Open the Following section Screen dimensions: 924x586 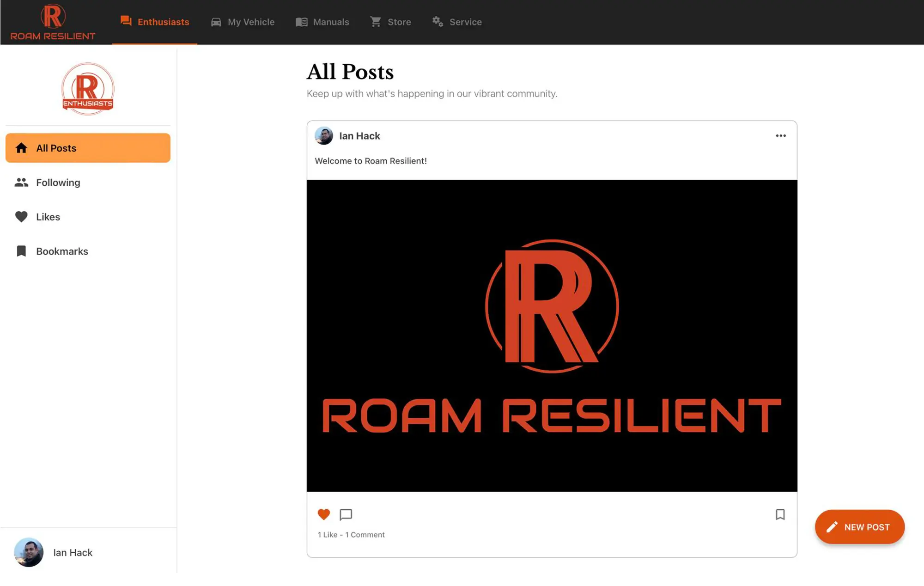click(58, 182)
